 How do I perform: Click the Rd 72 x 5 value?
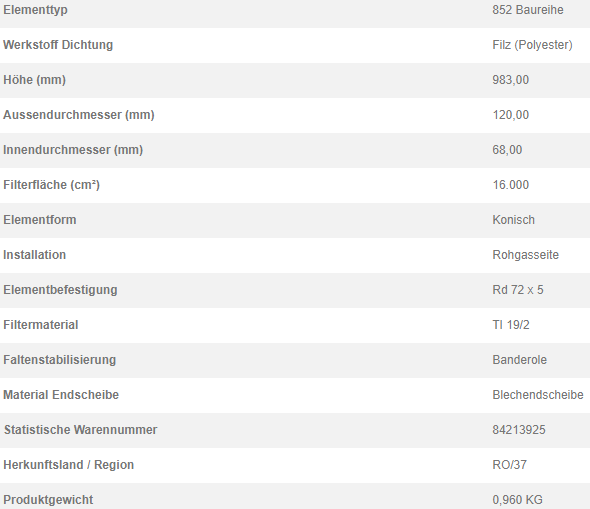click(x=518, y=290)
